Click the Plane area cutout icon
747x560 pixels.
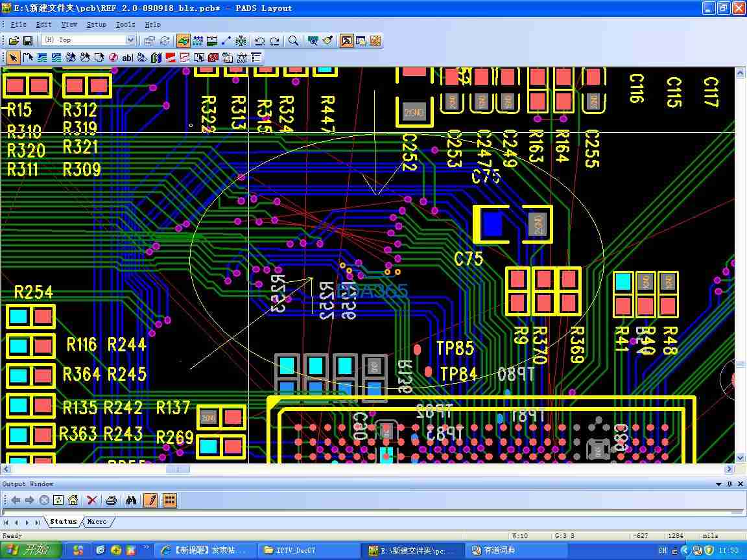(184, 58)
